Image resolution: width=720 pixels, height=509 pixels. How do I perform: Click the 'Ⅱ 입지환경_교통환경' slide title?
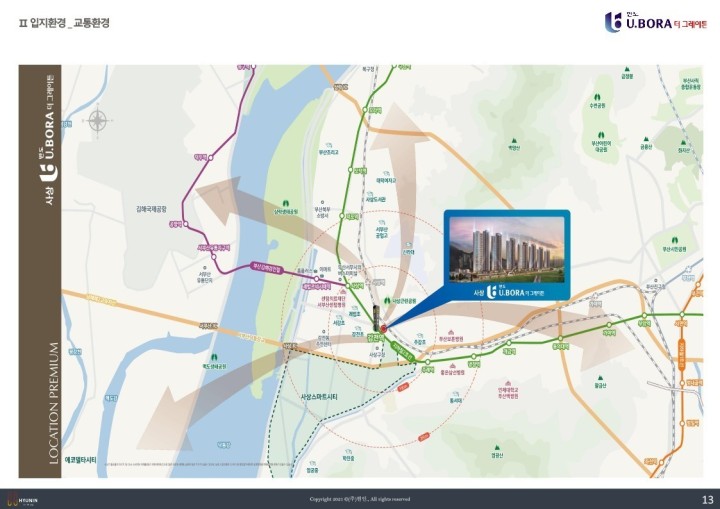pos(64,23)
